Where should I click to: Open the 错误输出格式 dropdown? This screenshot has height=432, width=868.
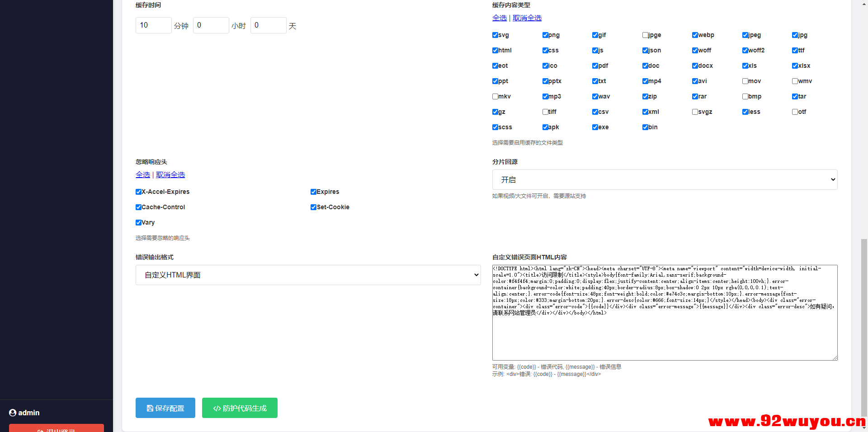(308, 275)
